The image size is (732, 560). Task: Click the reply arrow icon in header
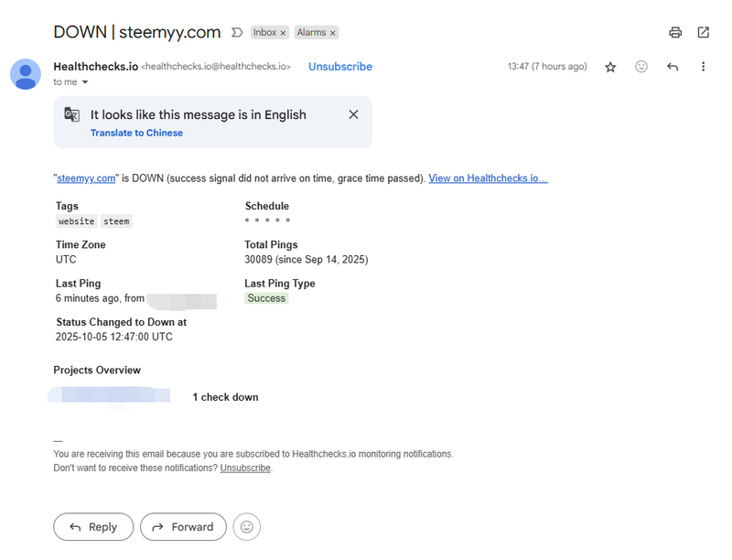tap(673, 67)
